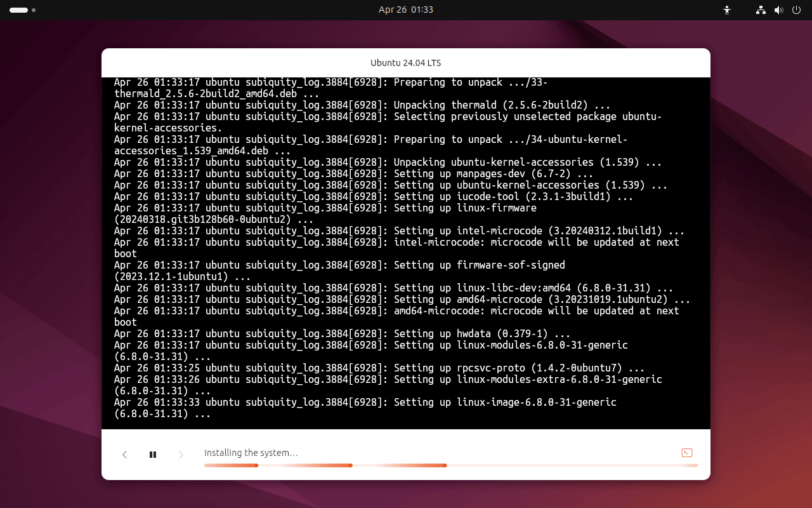Go to the previous slide chevron
Image resolution: width=812 pixels, height=508 pixels.
click(x=125, y=455)
